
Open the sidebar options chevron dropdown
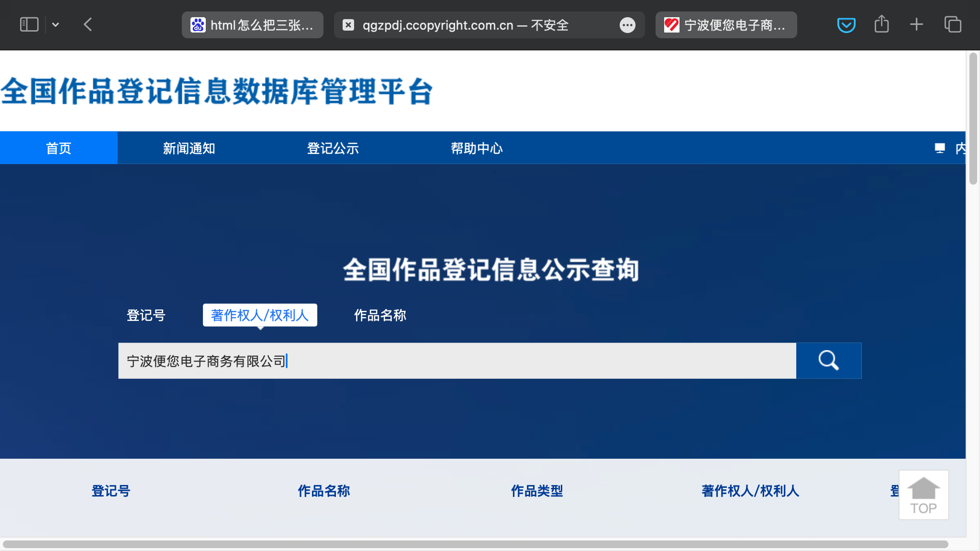click(56, 24)
